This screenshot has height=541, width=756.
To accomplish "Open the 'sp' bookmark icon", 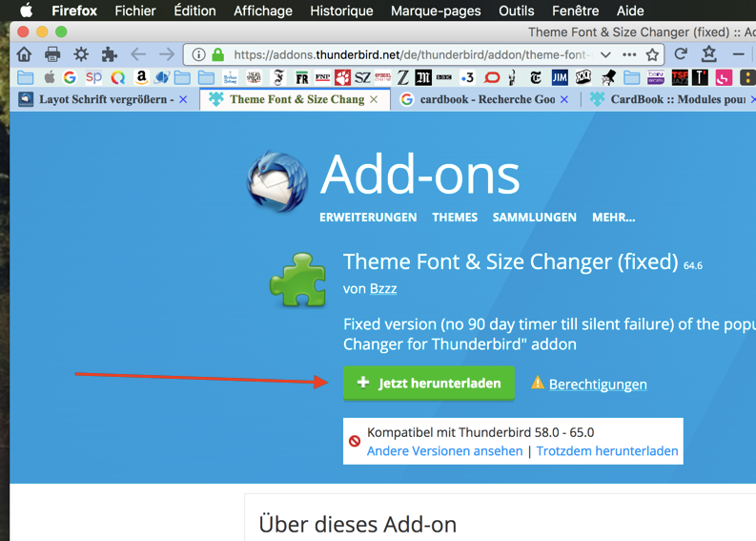I will [93, 77].
